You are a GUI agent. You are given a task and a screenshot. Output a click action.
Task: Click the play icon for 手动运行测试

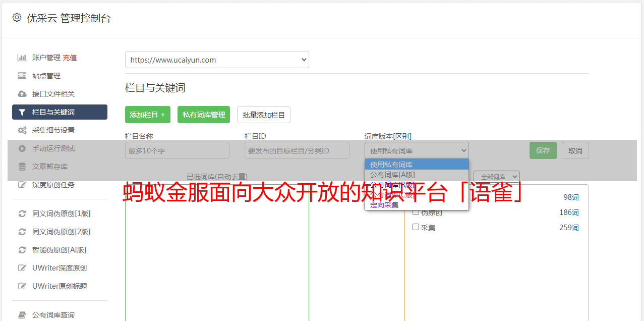22,148
